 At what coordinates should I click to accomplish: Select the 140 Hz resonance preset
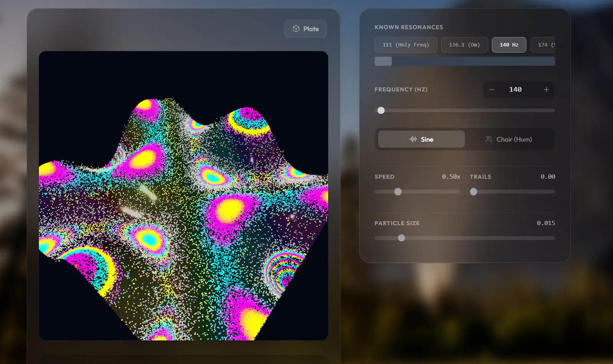(x=509, y=45)
